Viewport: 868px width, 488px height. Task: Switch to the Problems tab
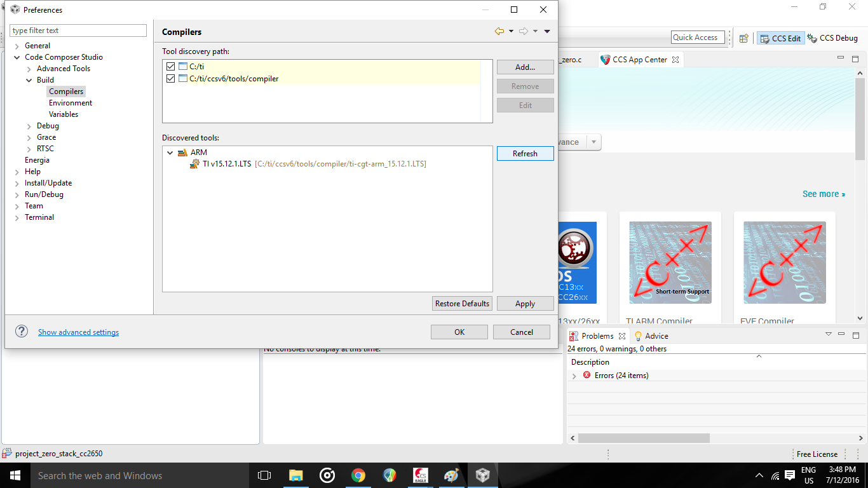tap(597, 336)
